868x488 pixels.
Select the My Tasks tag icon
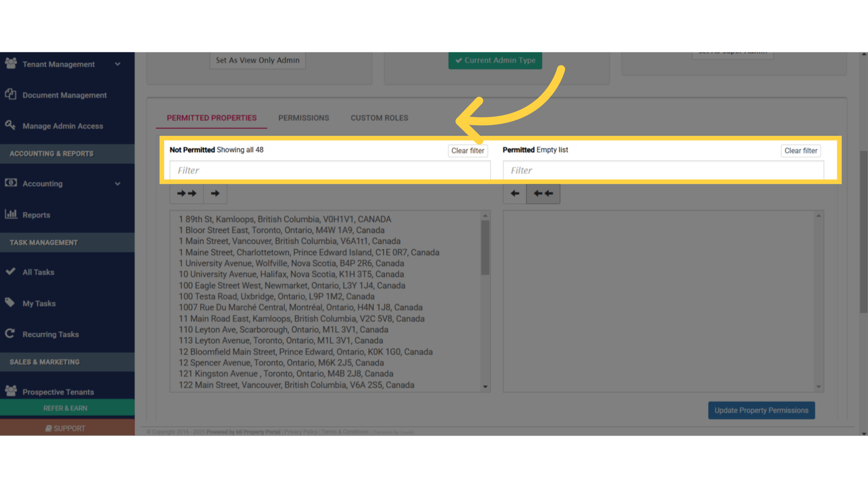pyautogui.click(x=10, y=303)
